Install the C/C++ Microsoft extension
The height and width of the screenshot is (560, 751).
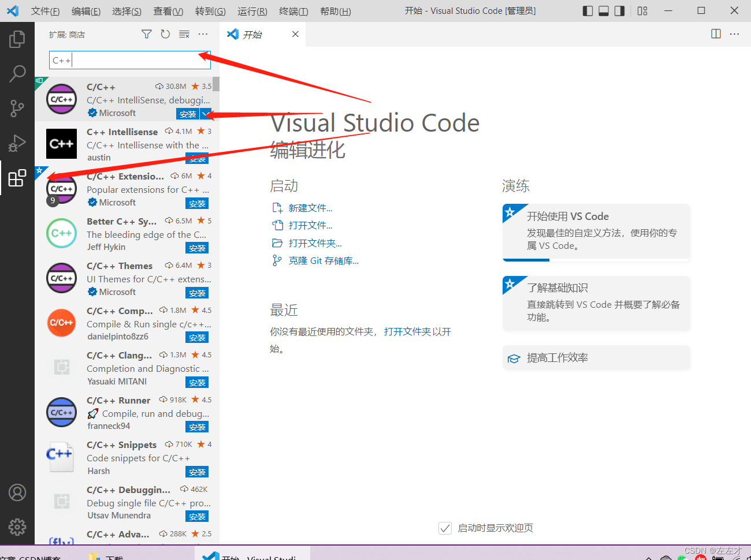188,114
